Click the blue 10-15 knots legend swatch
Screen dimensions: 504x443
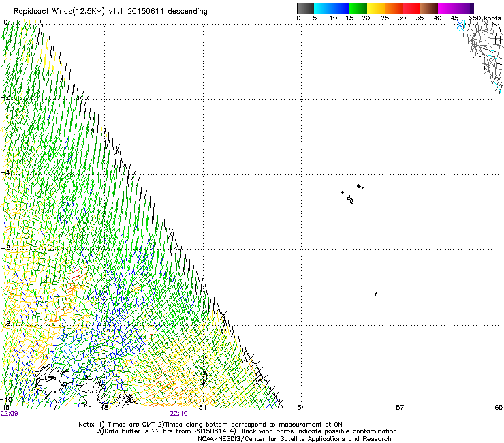point(341,8)
